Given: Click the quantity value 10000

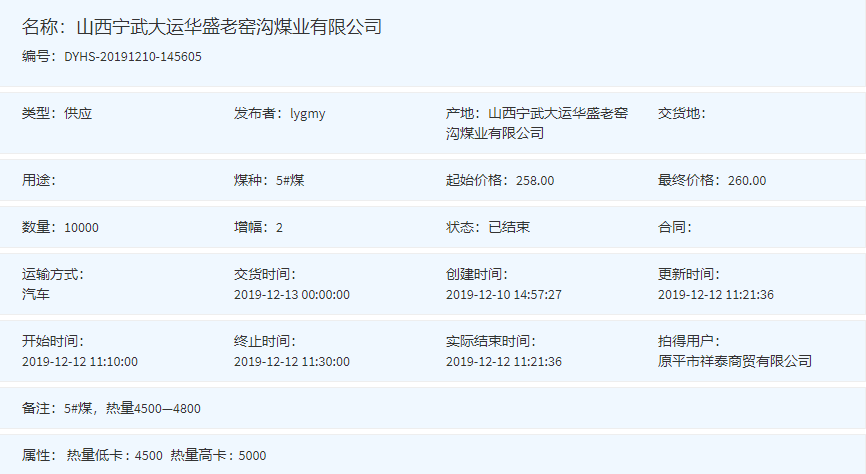Looking at the screenshot, I should tap(81, 228).
